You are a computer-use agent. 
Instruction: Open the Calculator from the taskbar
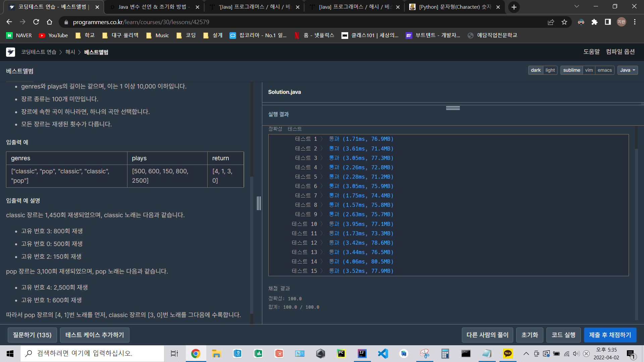point(445,353)
